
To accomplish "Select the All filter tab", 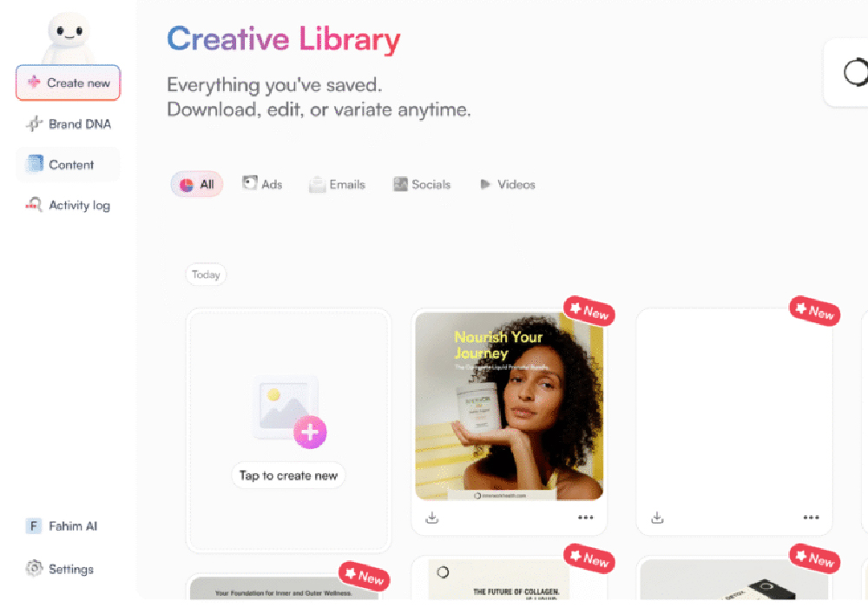I will coord(196,184).
